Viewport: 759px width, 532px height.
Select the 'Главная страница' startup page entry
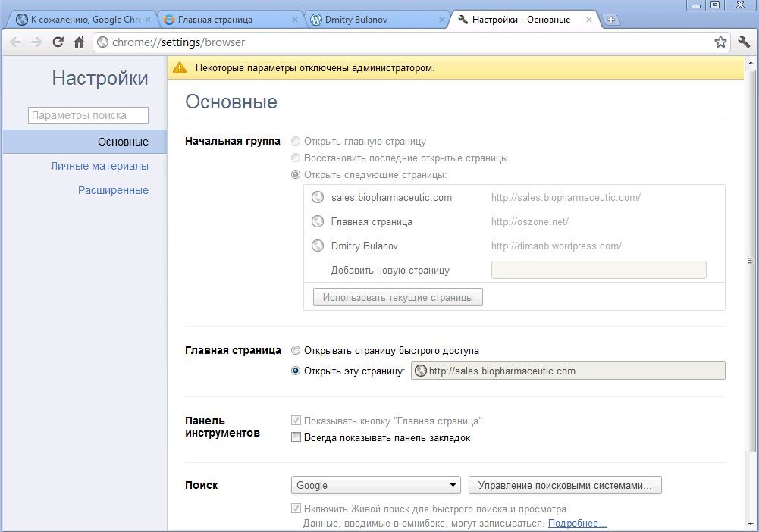372,221
